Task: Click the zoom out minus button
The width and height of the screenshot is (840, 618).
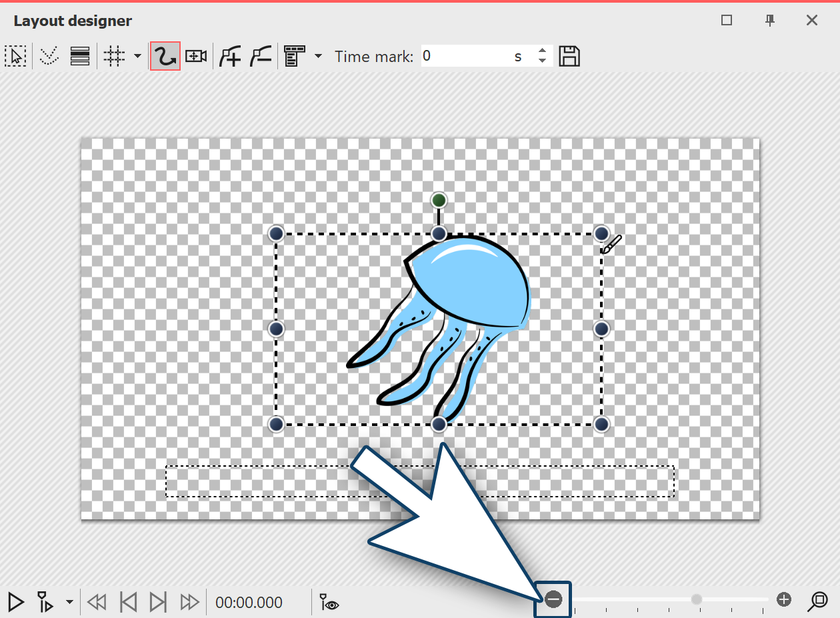Action: coord(553,600)
